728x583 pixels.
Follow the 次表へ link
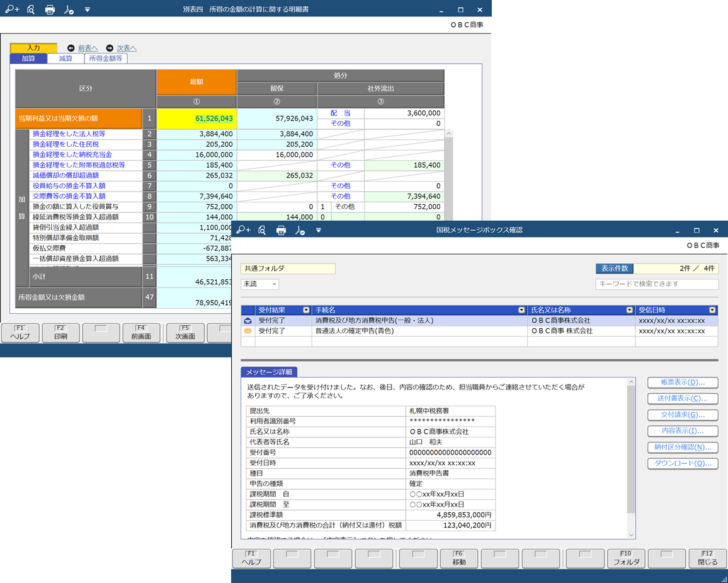tap(126, 48)
